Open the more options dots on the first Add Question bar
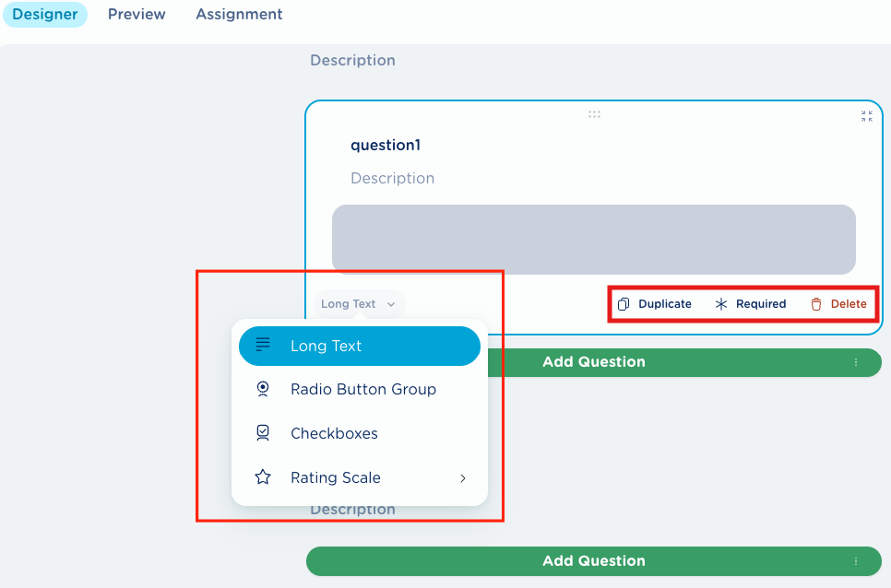Image resolution: width=891 pixels, height=588 pixels. 855,362
